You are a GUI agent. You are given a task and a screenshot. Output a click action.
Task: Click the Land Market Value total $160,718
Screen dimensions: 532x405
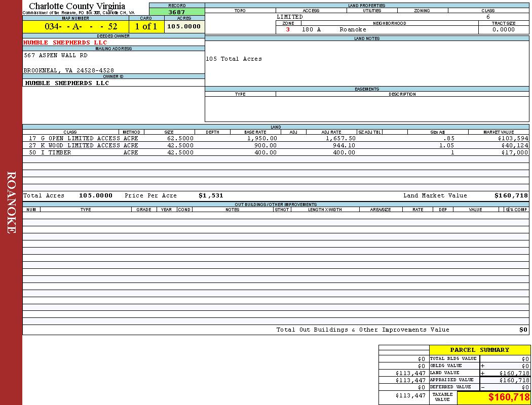[x=511, y=195]
